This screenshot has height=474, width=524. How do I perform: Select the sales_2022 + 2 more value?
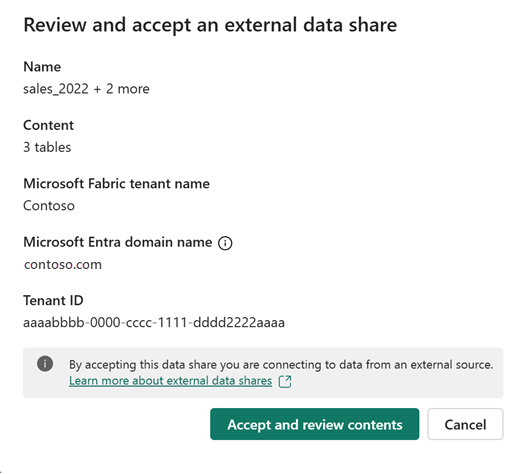click(86, 89)
